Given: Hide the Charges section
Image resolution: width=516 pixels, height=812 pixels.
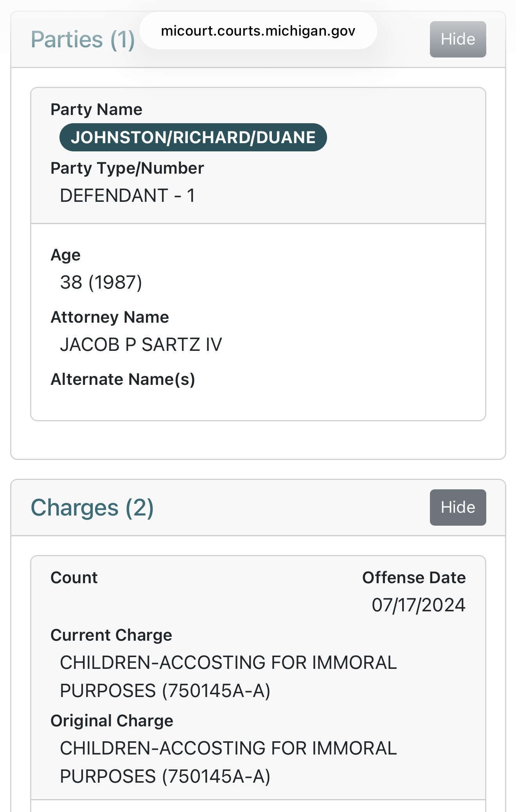Looking at the screenshot, I should click(458, 507).
